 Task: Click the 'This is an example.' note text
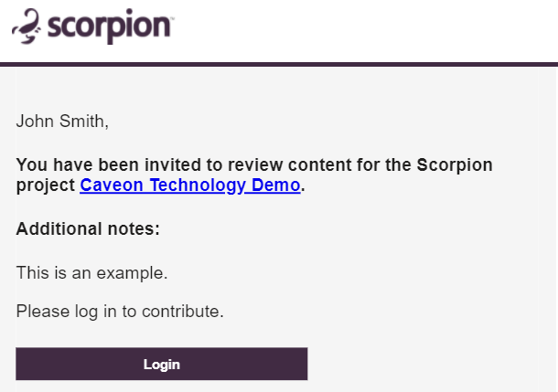click(91, 273)
